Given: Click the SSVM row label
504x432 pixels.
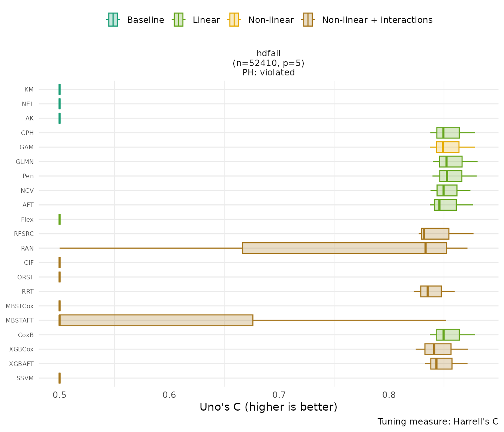Looking at the screenshot, I should 25,378.
